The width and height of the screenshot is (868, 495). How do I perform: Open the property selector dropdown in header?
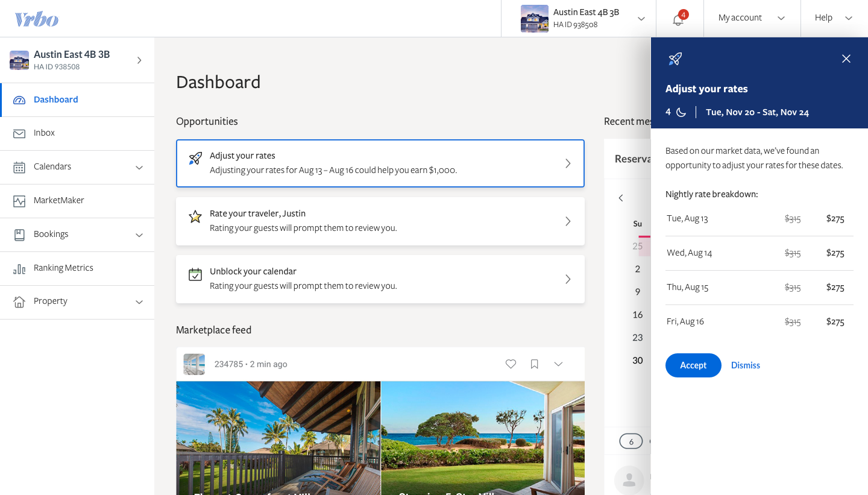click(641, 19)
